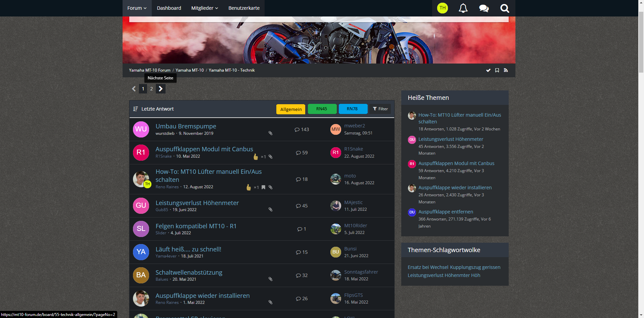Open the conversations chat bubble icon
Image resolution: width=644 pixels, height=318 pixels.
point(484,8)
